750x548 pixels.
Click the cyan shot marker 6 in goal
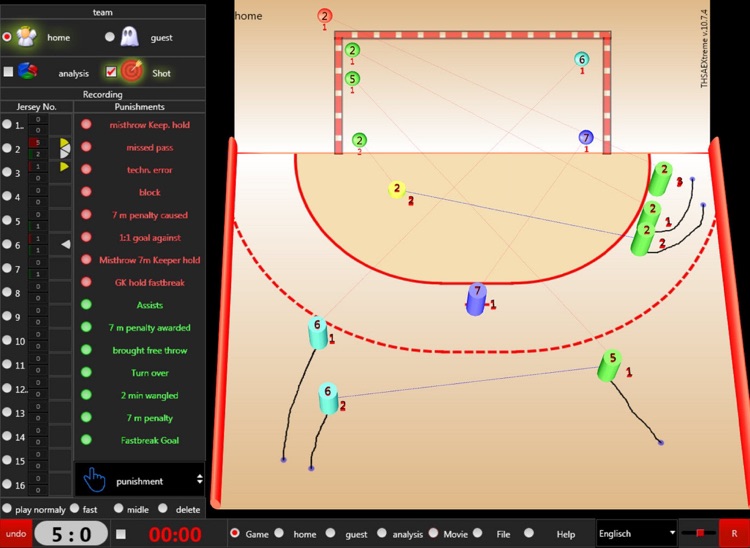pos(582,59)
